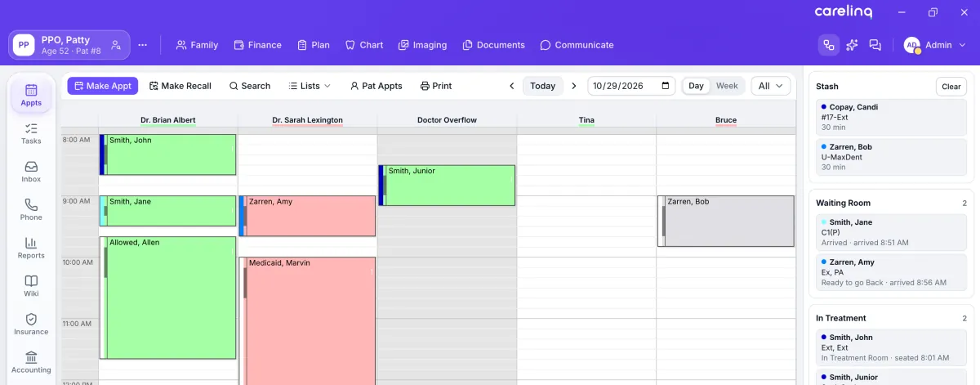Open the Finance tab
Viewport: 980px width, 385px height.
pyautogui.click(x=257, y=45)
